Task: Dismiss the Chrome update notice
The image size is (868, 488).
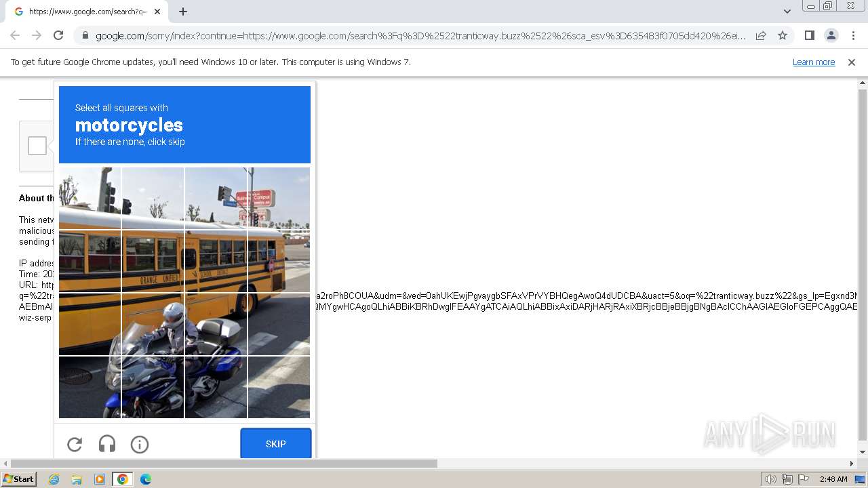Action: pyautogui.click(x=852, y=62)
